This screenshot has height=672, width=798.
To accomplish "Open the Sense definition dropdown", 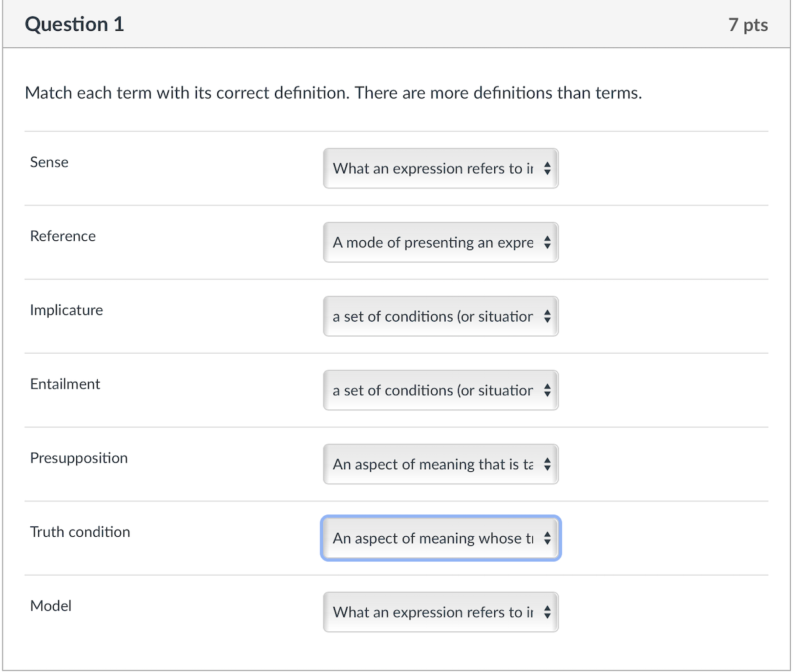I will (440, 169).
